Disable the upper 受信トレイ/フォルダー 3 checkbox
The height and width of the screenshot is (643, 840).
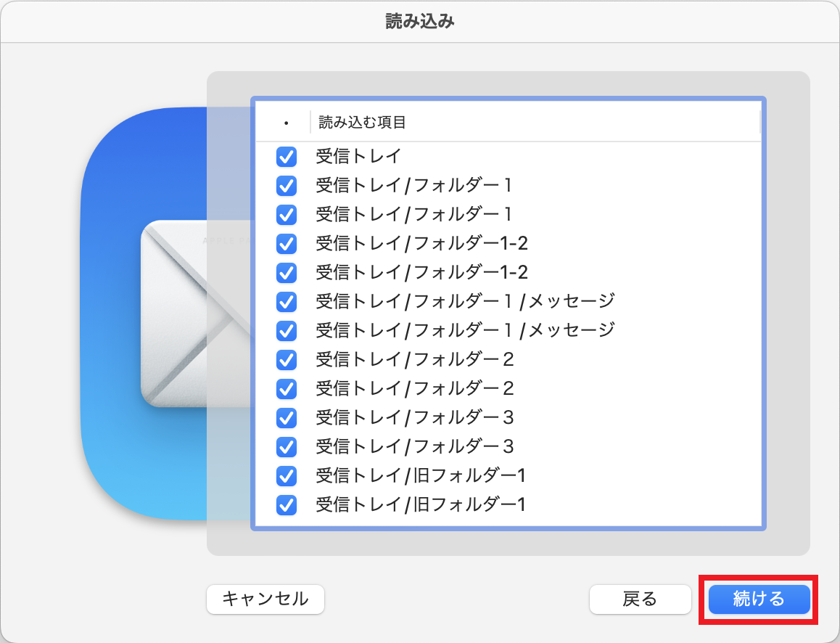pos(287,417)
